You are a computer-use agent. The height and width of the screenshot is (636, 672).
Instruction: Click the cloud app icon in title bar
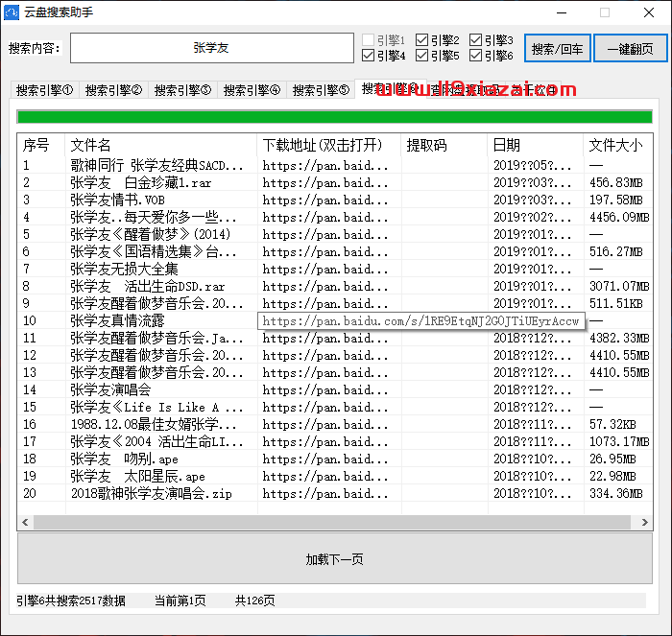[x=12, y=12]
